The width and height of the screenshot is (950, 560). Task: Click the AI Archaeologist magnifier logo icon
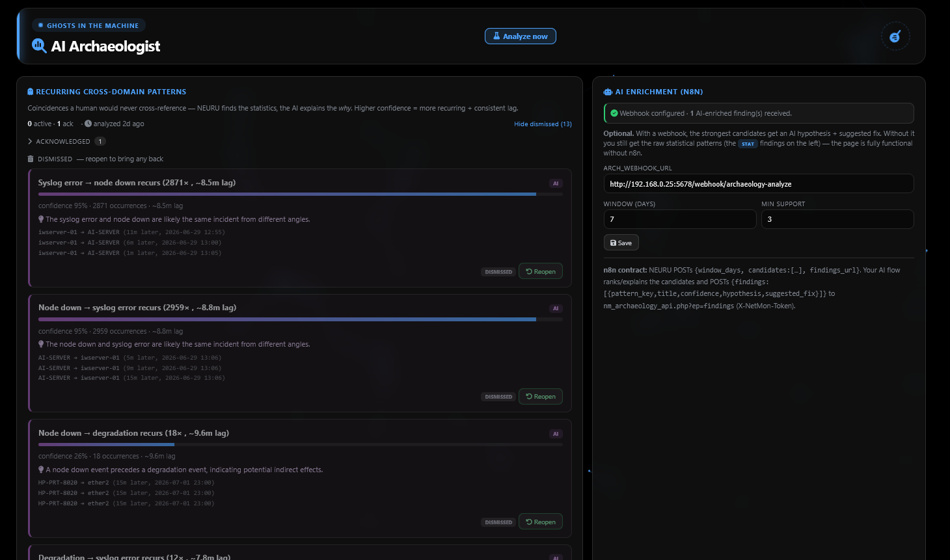(39, 46)
